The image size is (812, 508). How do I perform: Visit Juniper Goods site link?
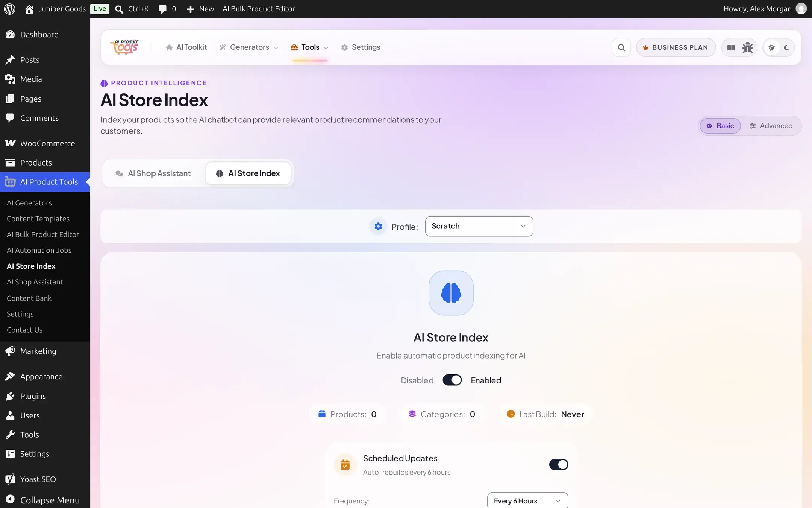pos(55,9)
